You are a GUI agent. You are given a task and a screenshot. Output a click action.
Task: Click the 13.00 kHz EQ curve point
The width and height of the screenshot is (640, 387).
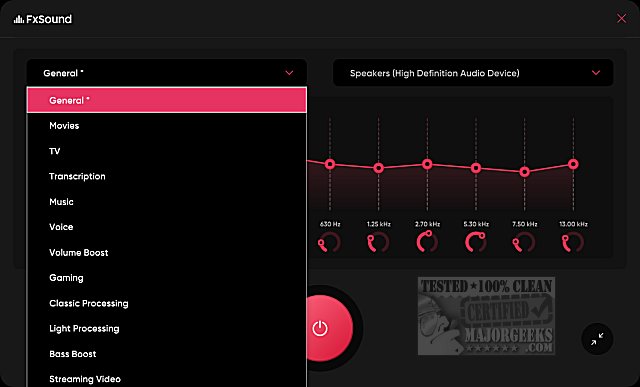click(x=573, y=164)
